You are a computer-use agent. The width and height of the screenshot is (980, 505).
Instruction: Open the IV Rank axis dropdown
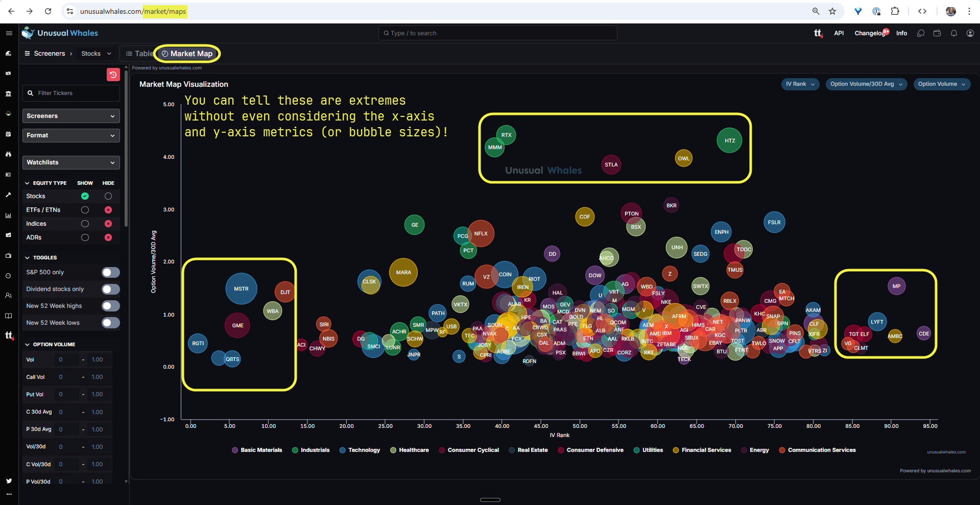coord(800,84)
